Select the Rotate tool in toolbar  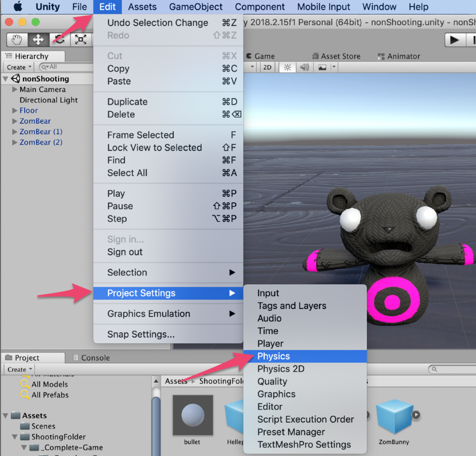59,40
